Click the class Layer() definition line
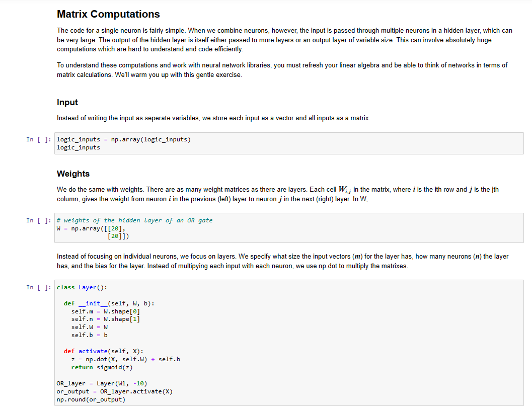This screenshot has width=532, height=409. [x=82, y=287]
